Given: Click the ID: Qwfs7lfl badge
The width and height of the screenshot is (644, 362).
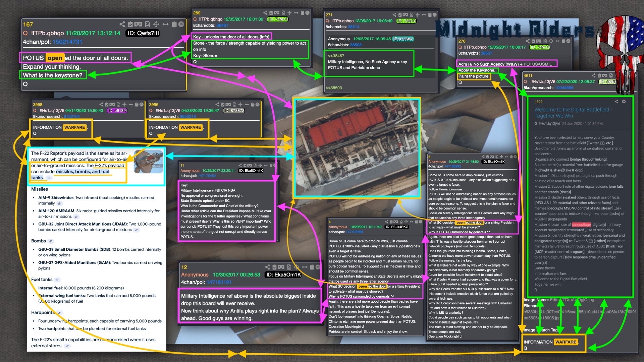Looking at the screenshot, I should coord(143,33).
